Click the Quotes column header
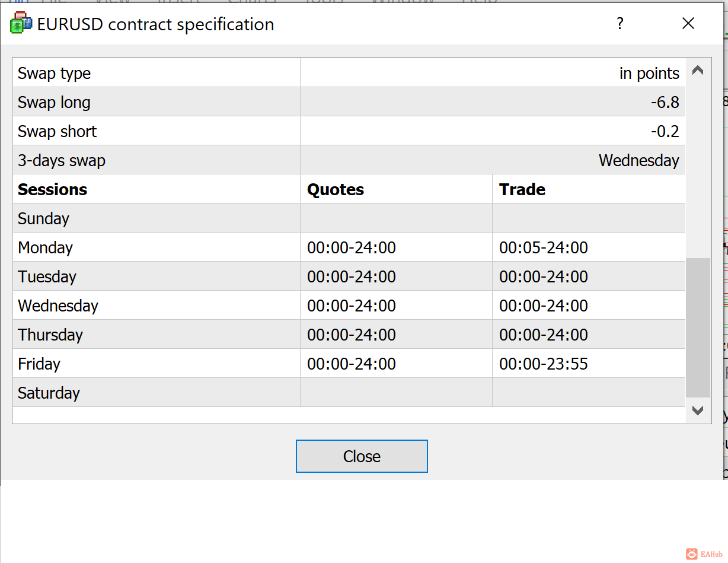The width and height of the screenshot is (728, 563). coord(336,190)
